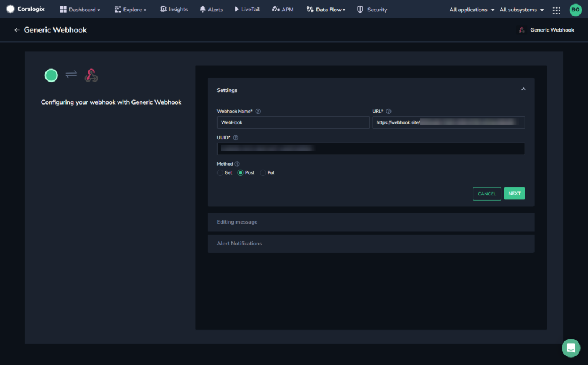Click the Alerts bell icon
This screenshot has height=365, width=588.
(203, 9)
